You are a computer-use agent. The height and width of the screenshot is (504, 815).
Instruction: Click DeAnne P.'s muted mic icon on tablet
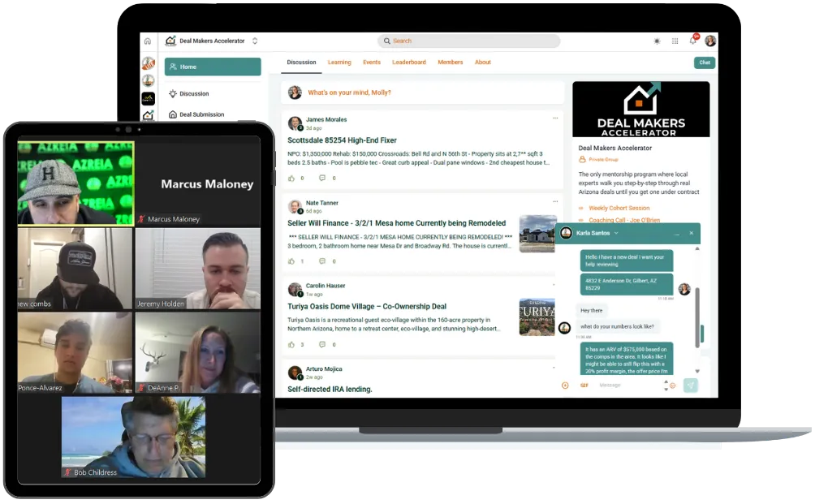click(x=141, y=388)
